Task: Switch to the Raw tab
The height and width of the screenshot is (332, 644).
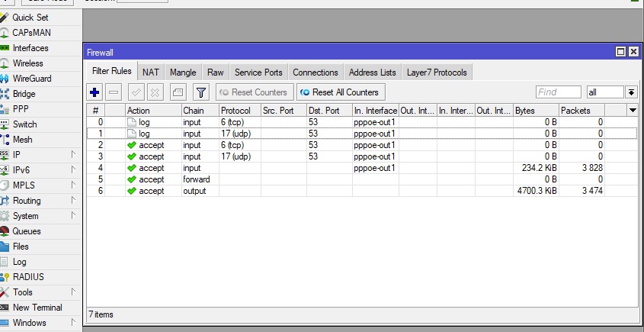Action: click(215, 73)
